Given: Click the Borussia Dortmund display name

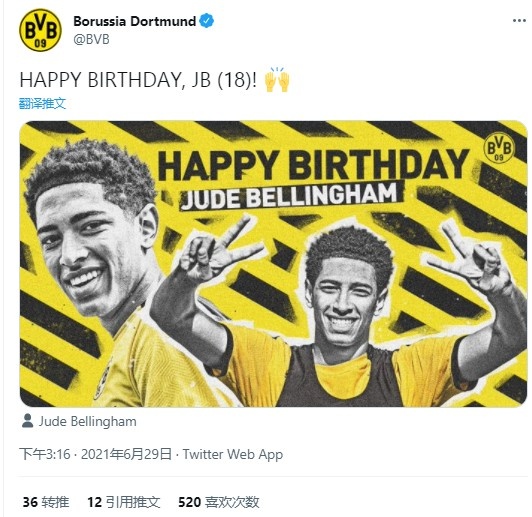Looking at the screenshot, I should tap(135, 21).
